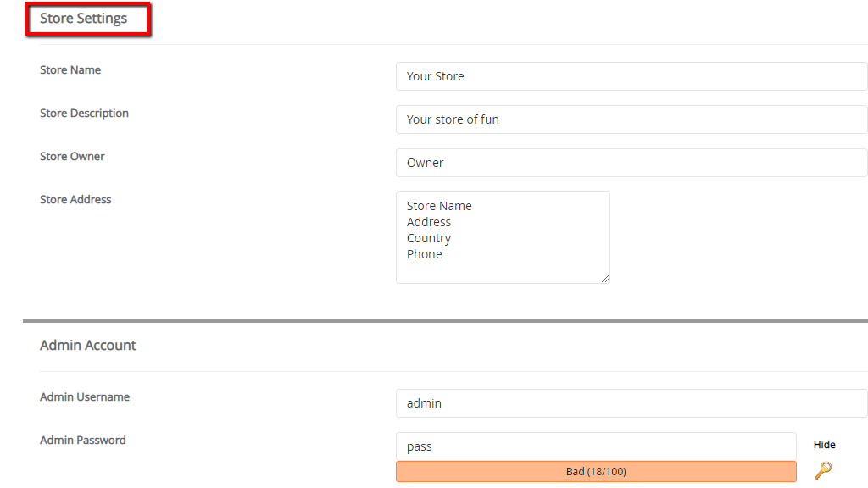Click the Store Address label

coord(75,199)
